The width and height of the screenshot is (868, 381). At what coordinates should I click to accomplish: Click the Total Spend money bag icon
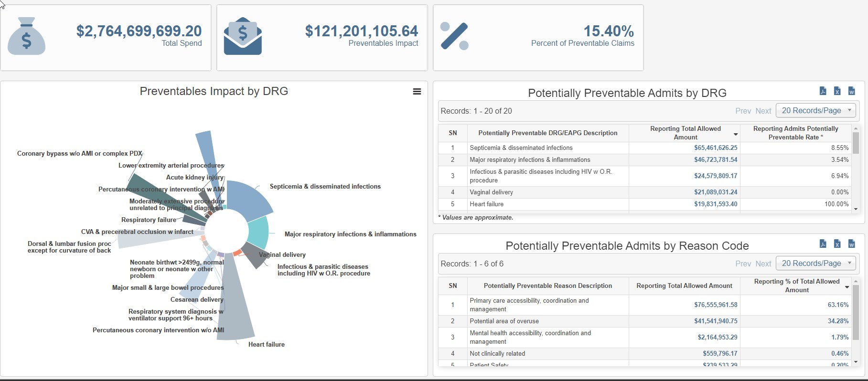tap(27, 36)
